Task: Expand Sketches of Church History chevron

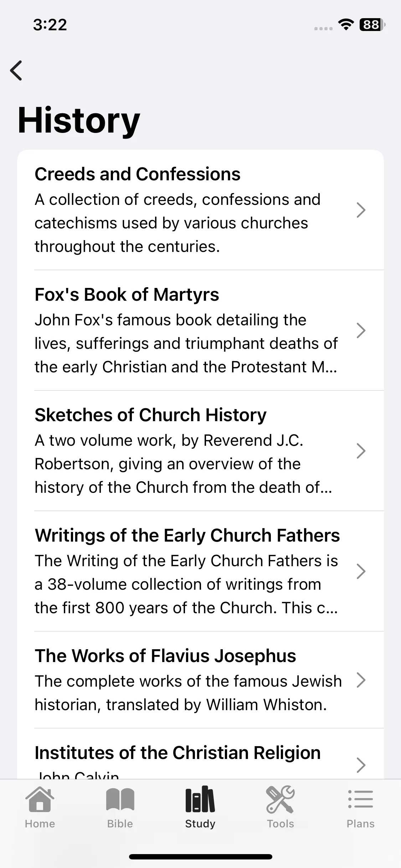Action: pyautogui.click(x=361, y=451)
